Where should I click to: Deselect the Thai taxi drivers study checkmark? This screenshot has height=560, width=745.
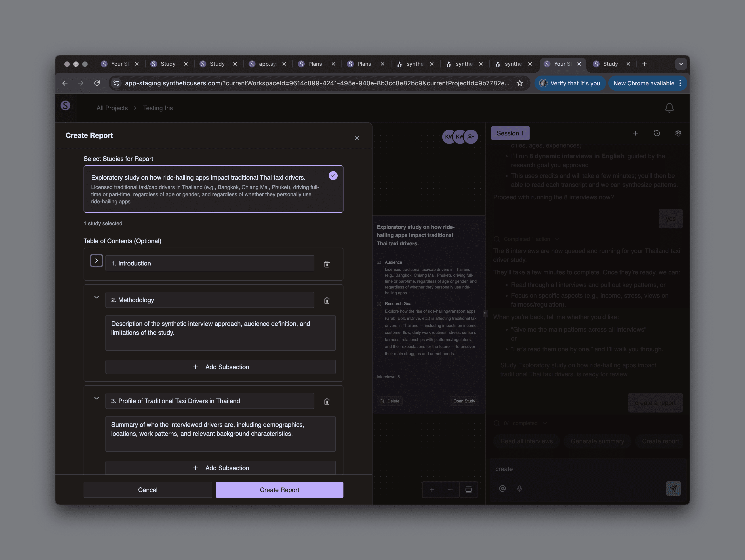(333, 176)
